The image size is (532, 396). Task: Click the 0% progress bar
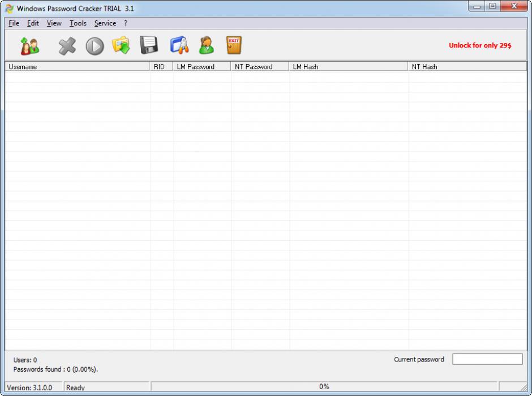(324, 386)
